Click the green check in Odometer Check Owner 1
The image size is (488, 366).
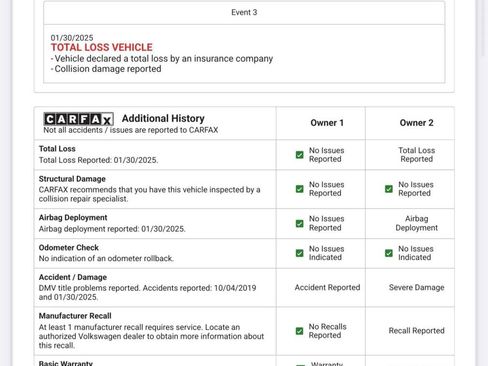pyautogui.click(x=300, y=253)
